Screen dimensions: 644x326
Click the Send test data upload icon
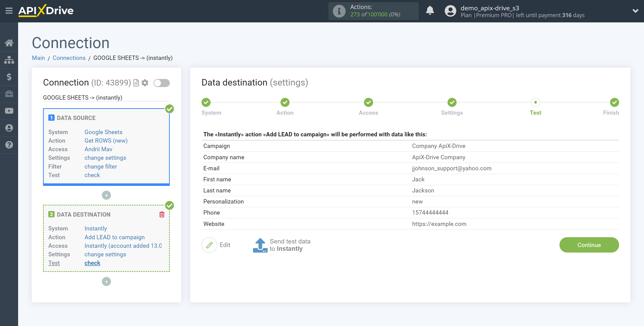[x=260, y=245]
